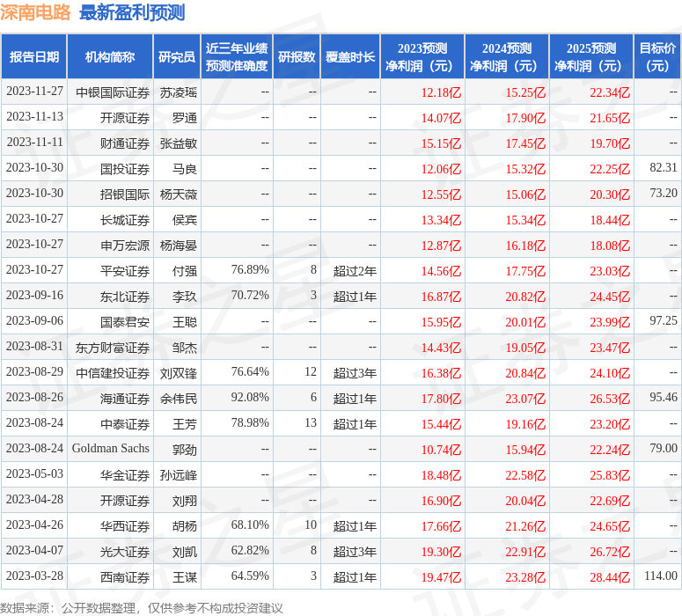Image resolution: width=682 pixels, height=616 pixels.
Task: Click target price 82.31
Action: click(664, 167)
